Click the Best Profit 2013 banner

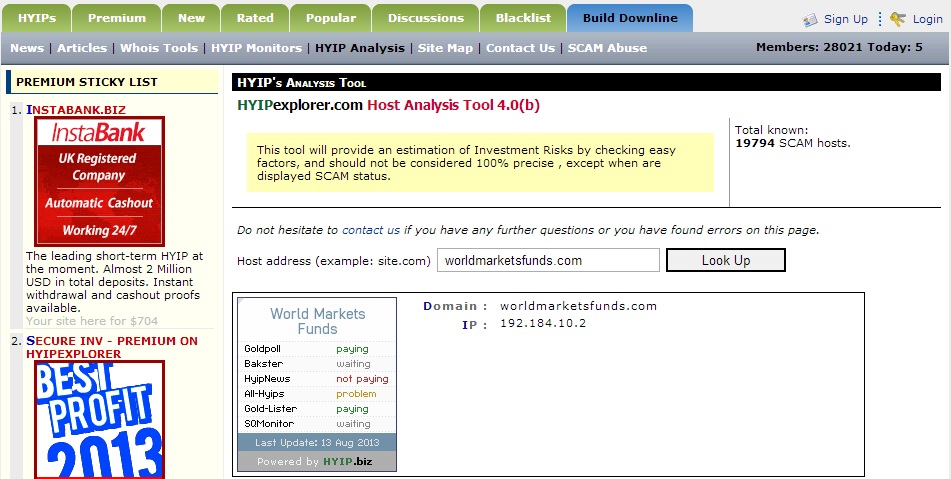(99, 420)
